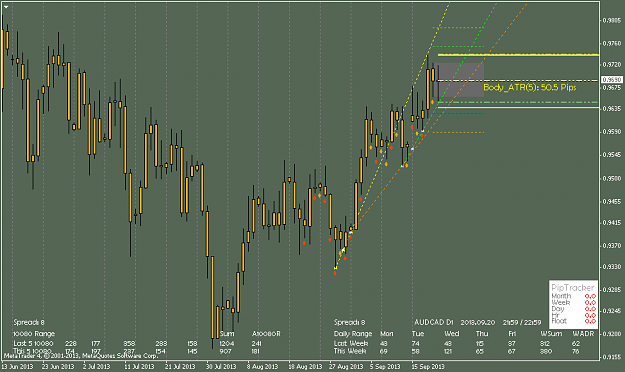Click the chart shift triangle at top-left corner
The width and height of the screenshot is (625, 372).
6,7
